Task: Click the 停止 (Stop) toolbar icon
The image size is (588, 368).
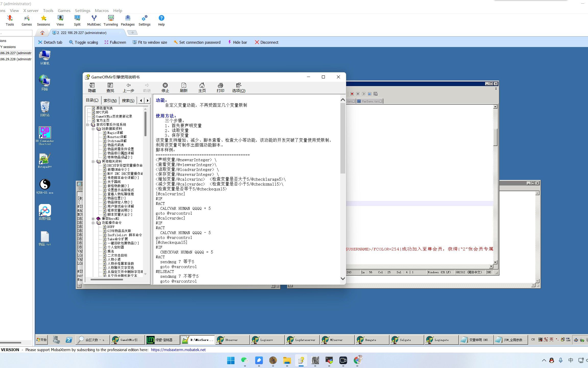Action: (165, 87)
